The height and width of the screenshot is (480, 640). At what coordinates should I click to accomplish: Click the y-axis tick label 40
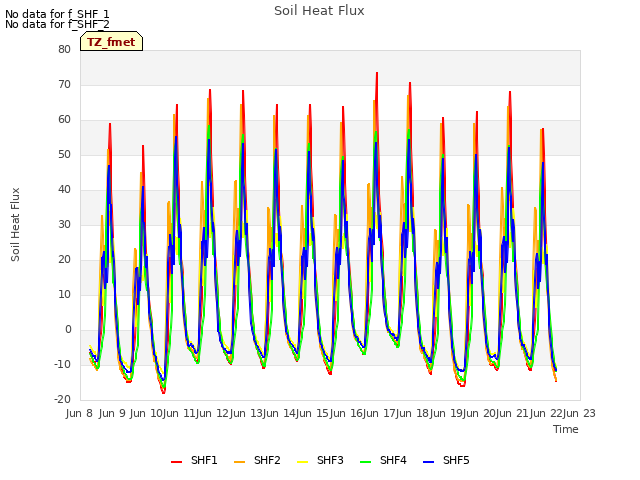(64, 189)
